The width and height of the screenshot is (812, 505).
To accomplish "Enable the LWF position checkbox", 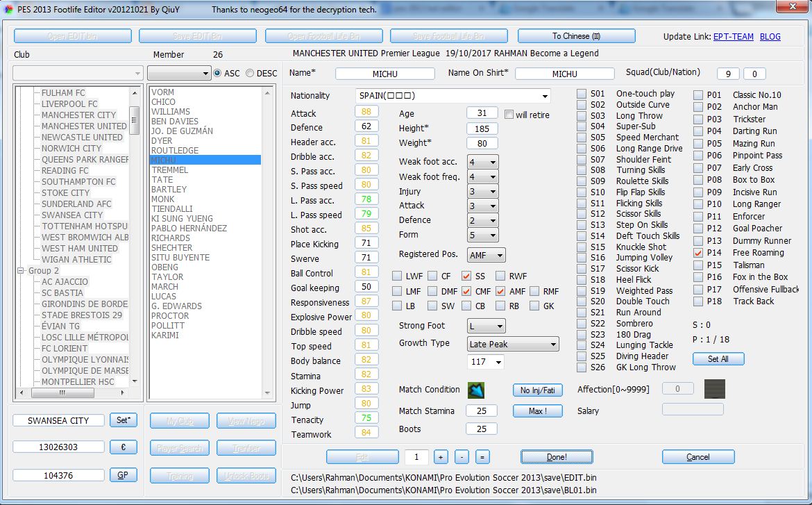I will click(397, 276).
